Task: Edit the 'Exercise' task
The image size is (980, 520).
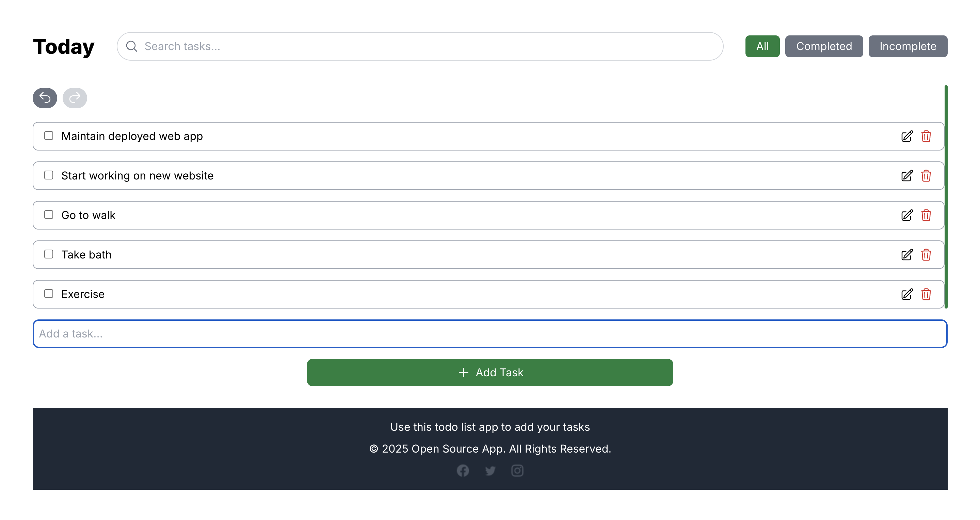Action: pos(907,294)
